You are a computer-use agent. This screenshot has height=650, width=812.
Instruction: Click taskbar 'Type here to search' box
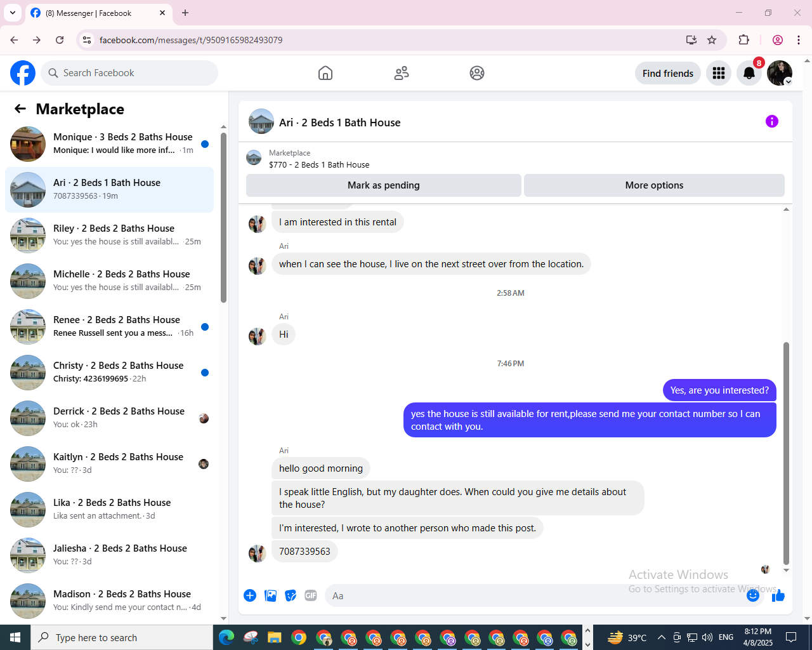tap(122, 637)
